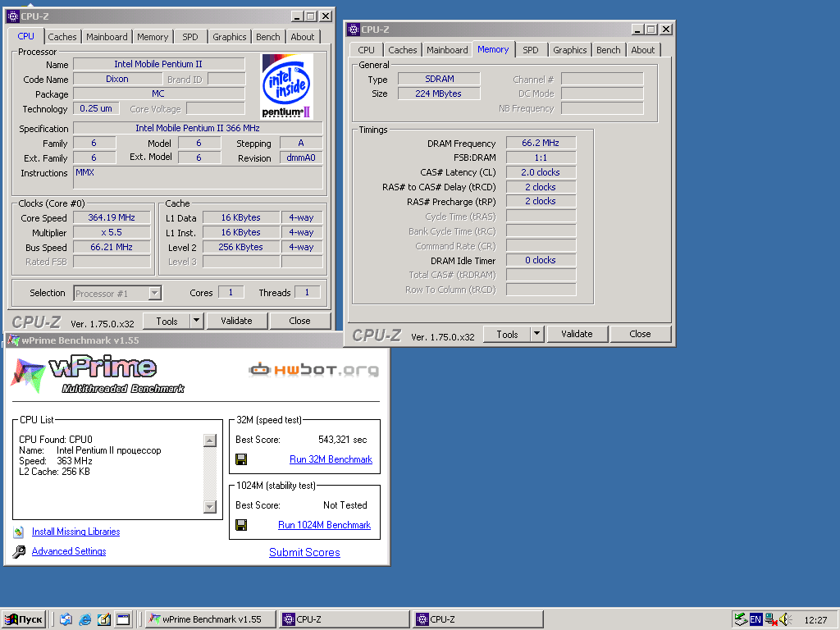This screenshot has width=840, height=630.
Task: Click the Core Speed value 364.19 MHz
Action: click(x=112, y=217)
